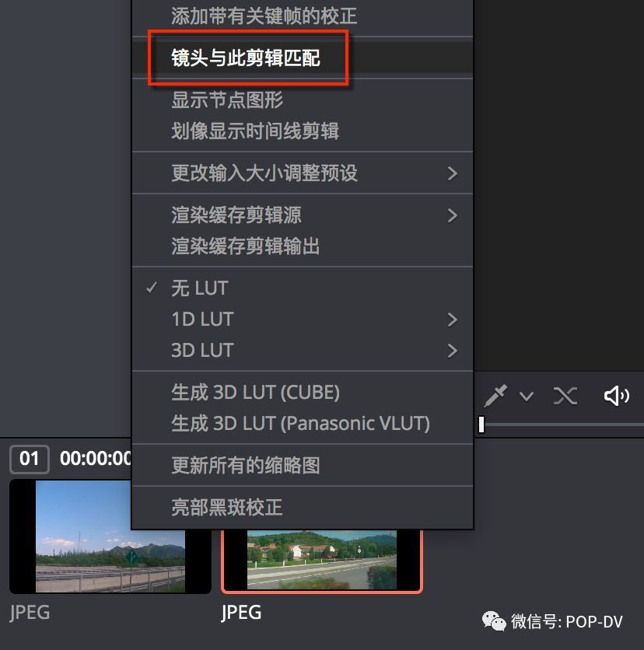Select 添加带有关键帧的校正 option
The height and width of the screenshot is (650, 644).
coord(303,16)
